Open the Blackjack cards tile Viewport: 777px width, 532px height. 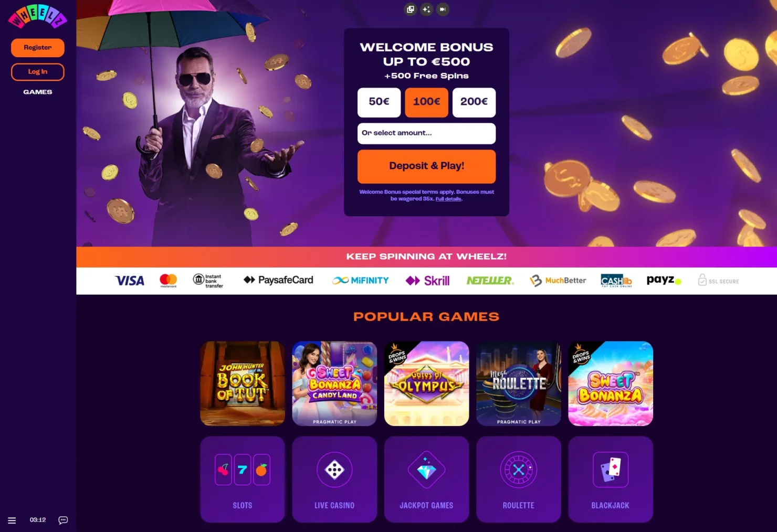(x=611, y=479)
